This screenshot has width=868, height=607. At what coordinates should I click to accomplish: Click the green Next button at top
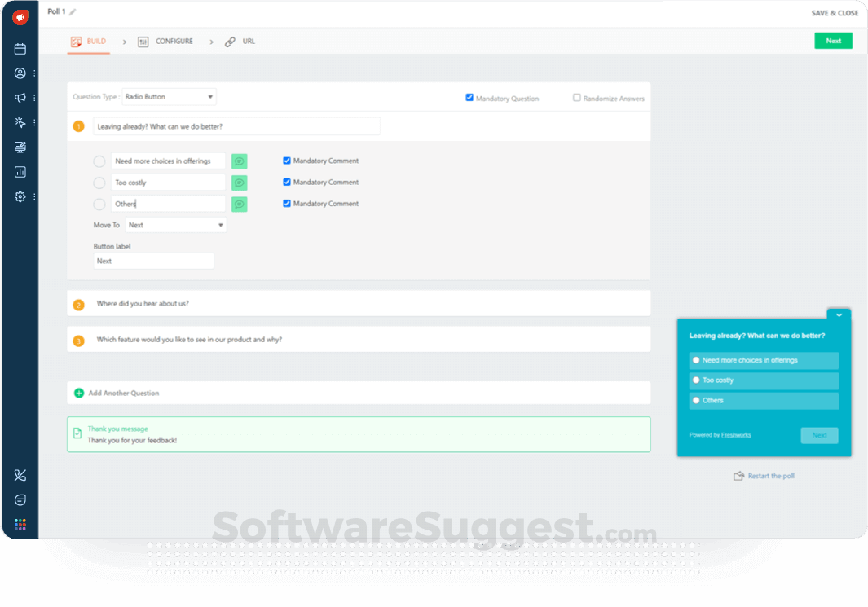tap(833, 41)
